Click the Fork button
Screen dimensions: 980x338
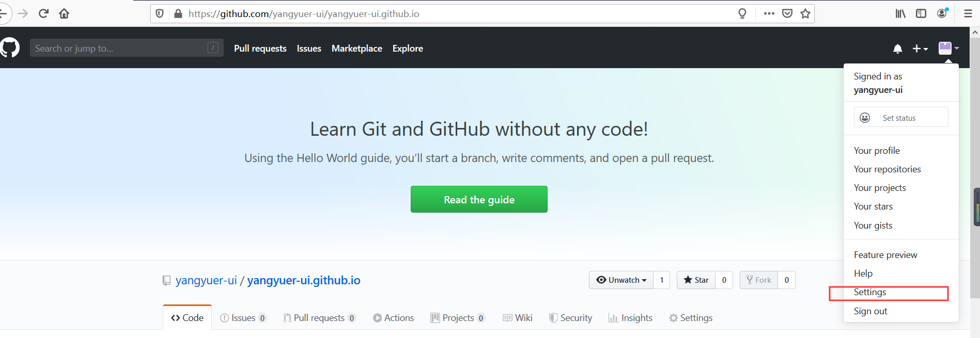click(758, 280)
